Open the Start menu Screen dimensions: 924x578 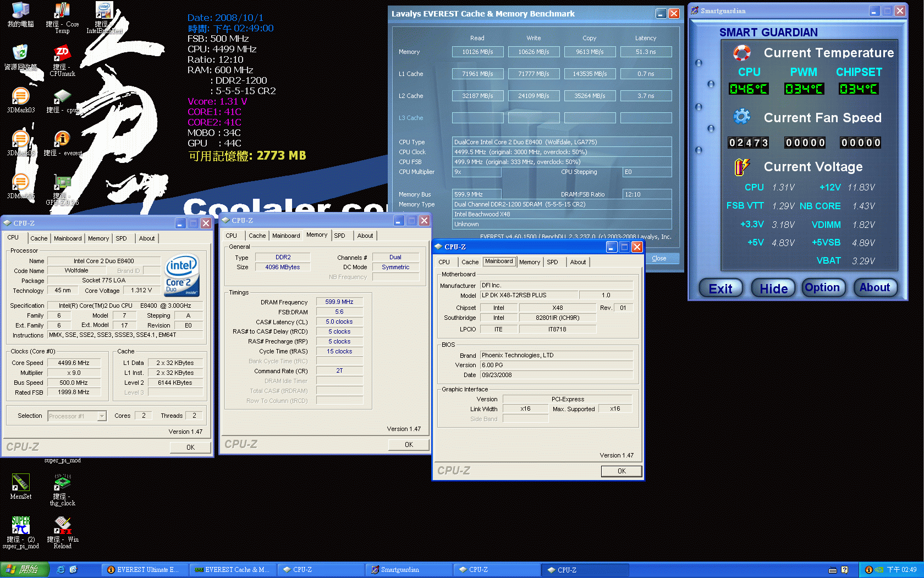click(x=24, y=570)
